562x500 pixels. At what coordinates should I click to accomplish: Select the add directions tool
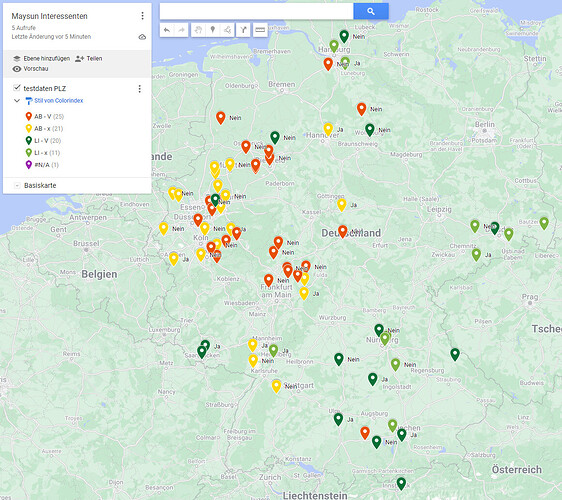pos(243,30)
